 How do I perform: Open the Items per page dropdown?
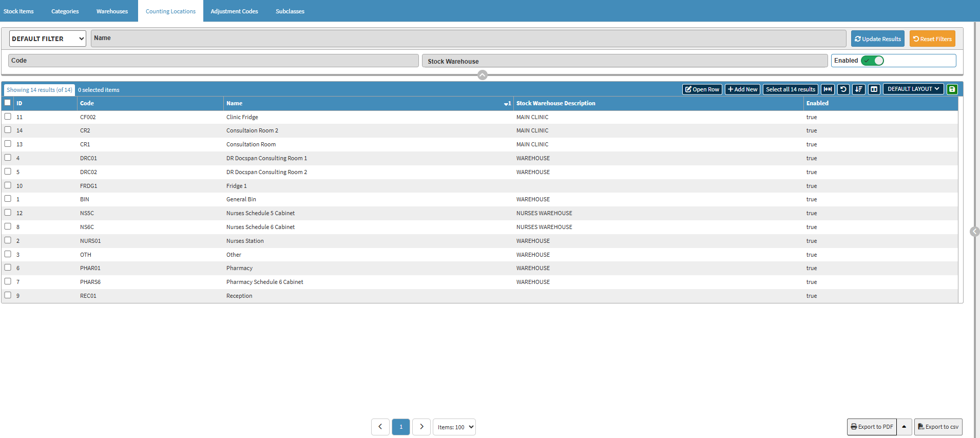454,427
